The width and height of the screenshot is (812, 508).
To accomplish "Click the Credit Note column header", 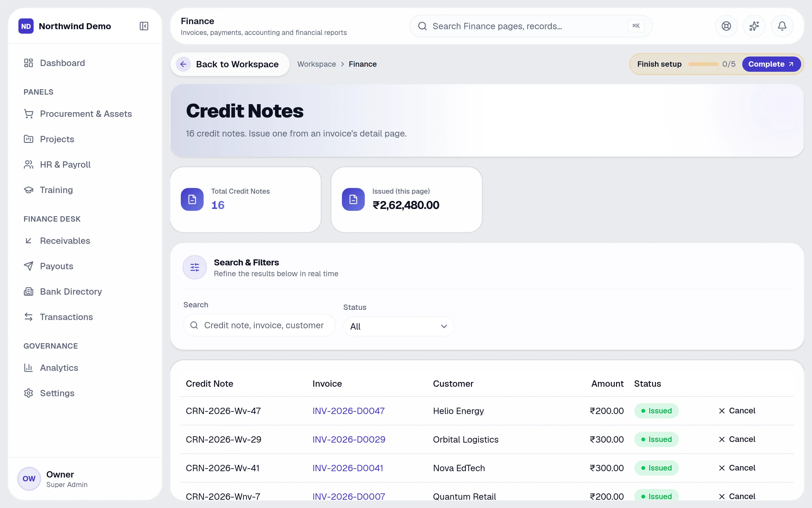I will point(209,384).
